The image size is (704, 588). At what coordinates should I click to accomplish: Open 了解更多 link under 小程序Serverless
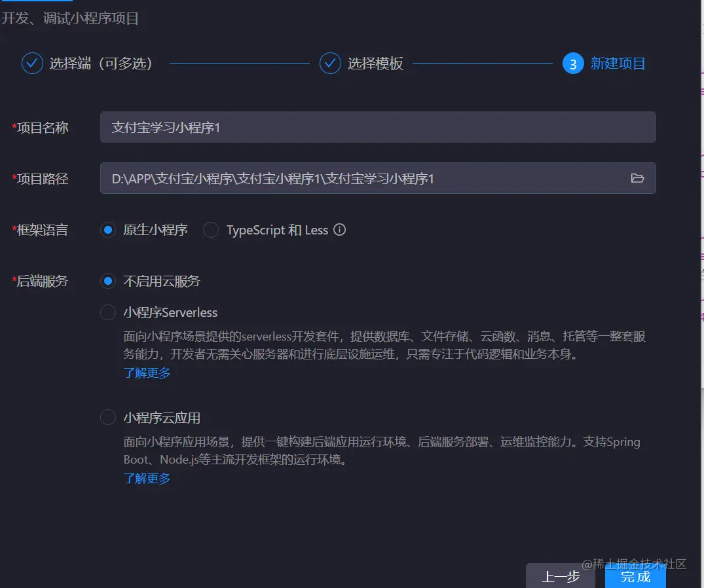(x=147, y=373)
